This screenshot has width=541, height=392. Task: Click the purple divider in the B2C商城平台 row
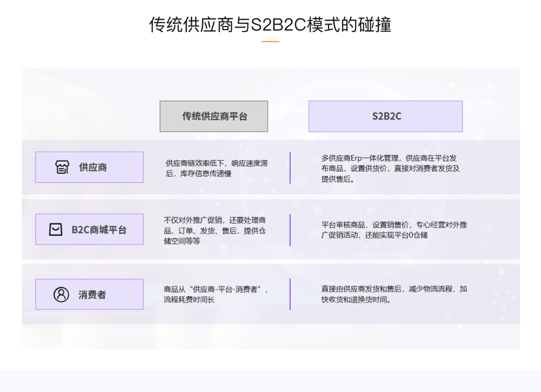point(290,230)
